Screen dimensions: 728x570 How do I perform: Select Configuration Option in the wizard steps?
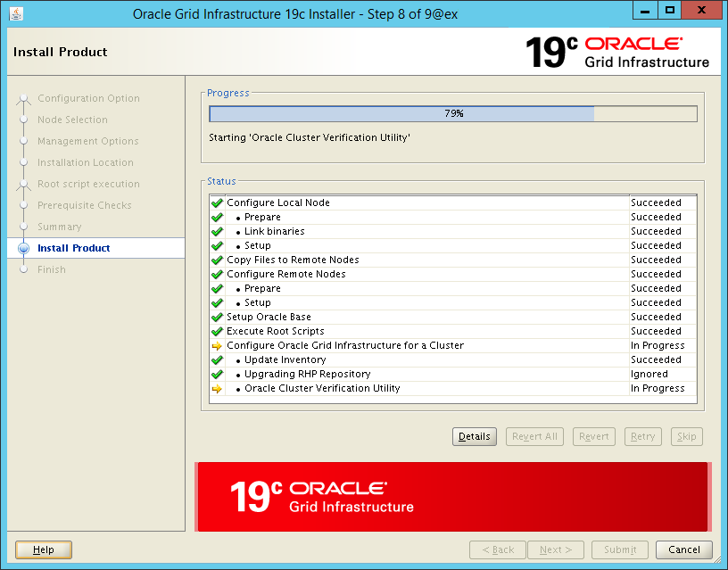coord(88,98)
